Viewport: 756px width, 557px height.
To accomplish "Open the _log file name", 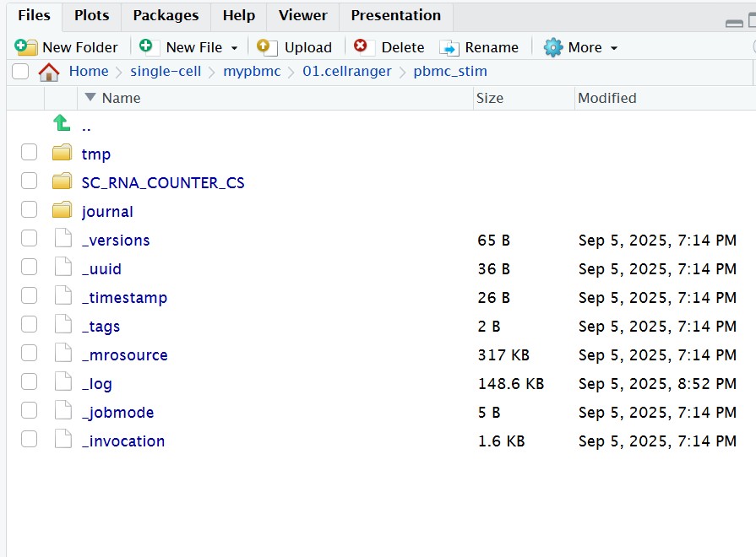I will point(97,384).
